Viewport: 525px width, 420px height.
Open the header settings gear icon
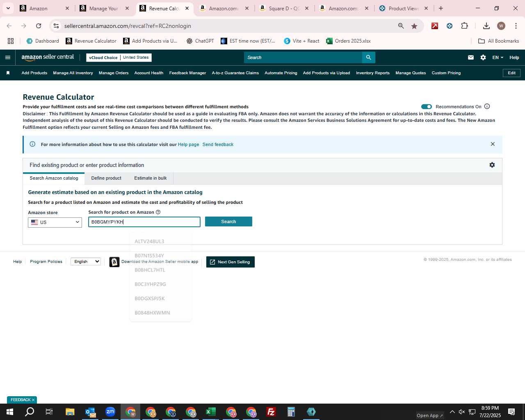click(483, 57)
